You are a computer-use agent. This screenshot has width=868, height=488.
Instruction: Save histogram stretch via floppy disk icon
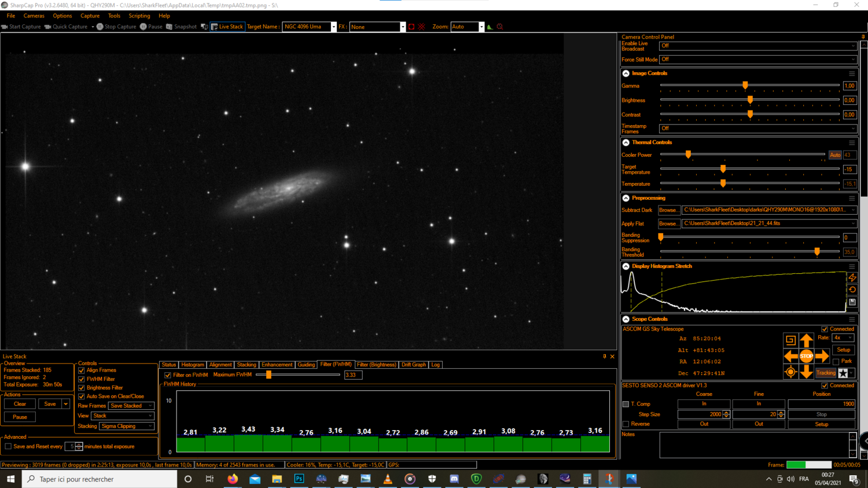852,302
